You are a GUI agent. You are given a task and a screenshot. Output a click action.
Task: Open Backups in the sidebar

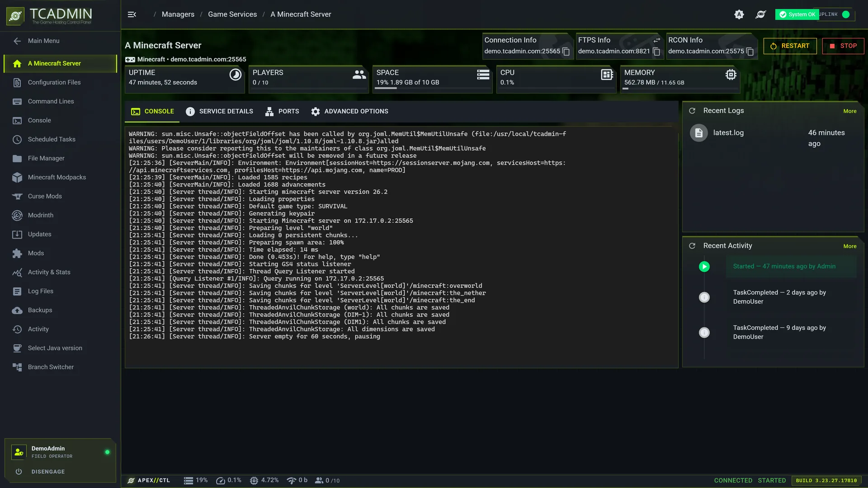pyautogui.click(x=61, y=310)
